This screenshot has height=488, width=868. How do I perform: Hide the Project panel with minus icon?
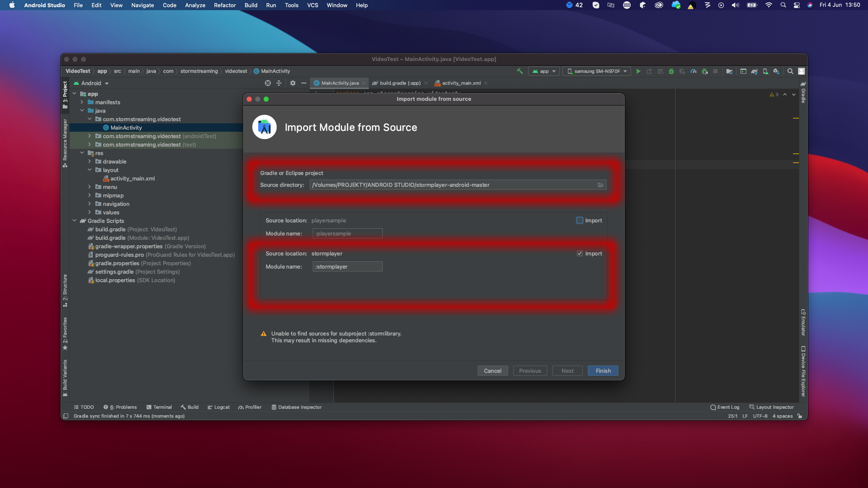point(304,83)
